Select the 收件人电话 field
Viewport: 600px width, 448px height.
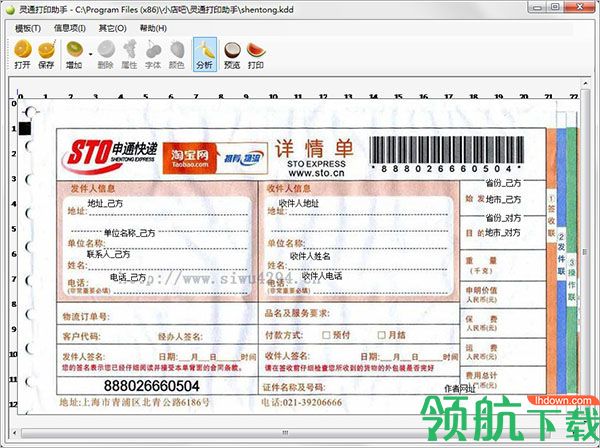click(x=322, y=275)
